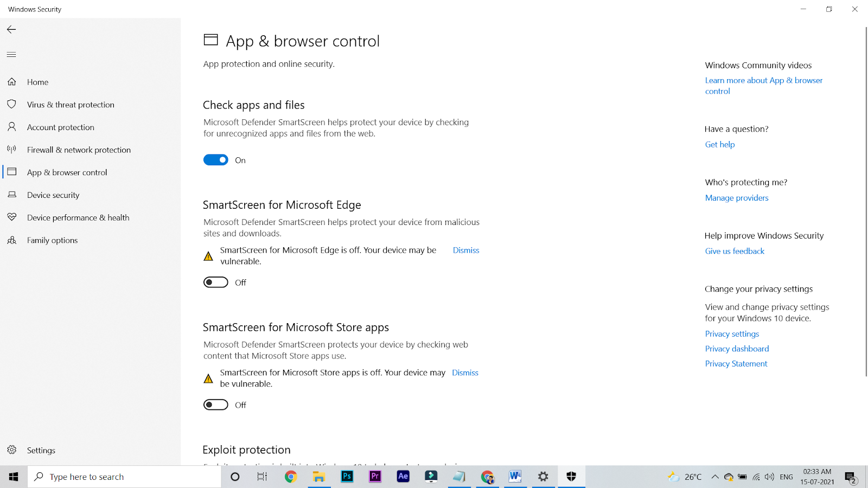Click the shield icon for Virus protection
This screenshot has width=868, height=488.
point(12,104)
